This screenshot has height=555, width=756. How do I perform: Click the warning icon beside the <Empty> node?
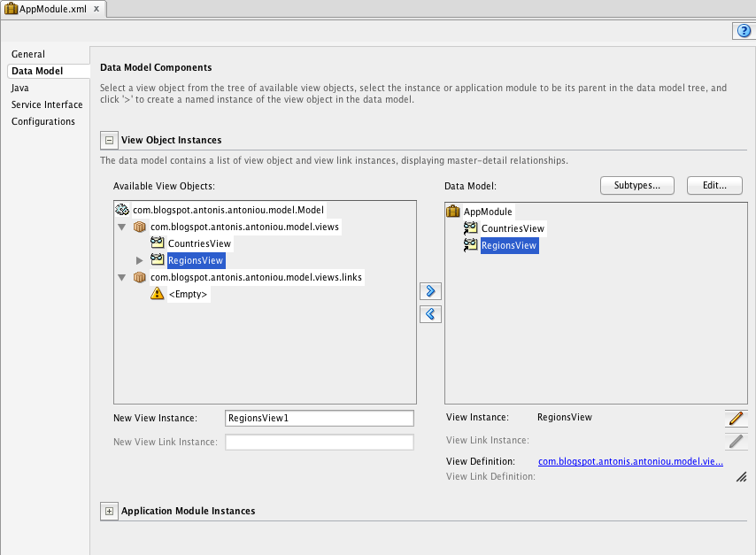tap(158, 294)
